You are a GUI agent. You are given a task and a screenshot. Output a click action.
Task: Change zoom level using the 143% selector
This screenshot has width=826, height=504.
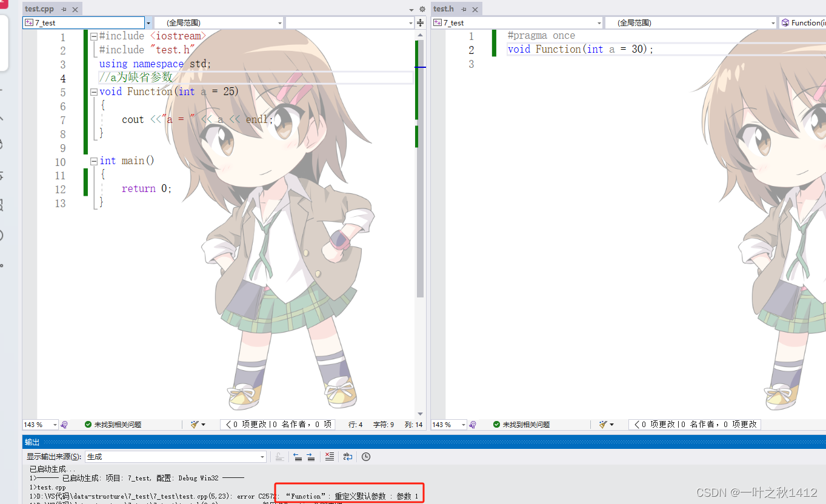tap(40, 425)
